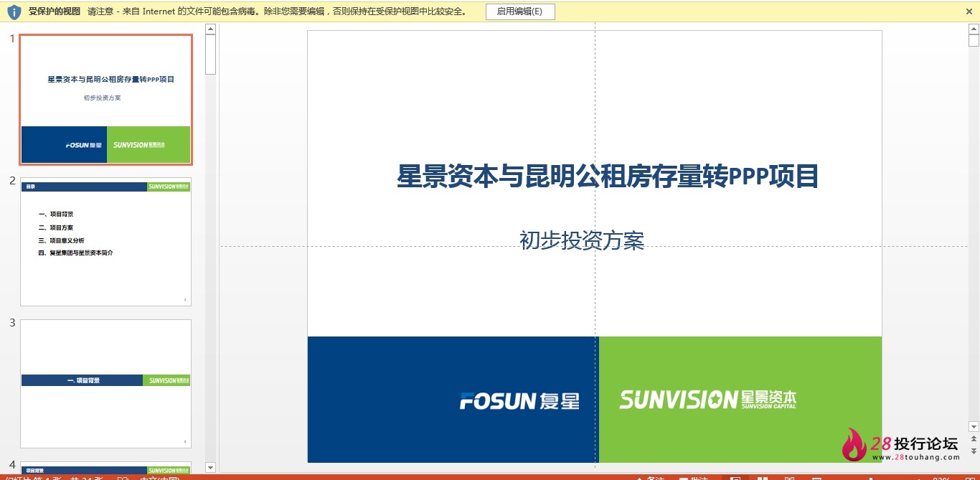This screenshot has height=480, width=980.
Task: Select slide 3 thumbnail titled 一、项目背景
Action: click(x=106, y=384)
